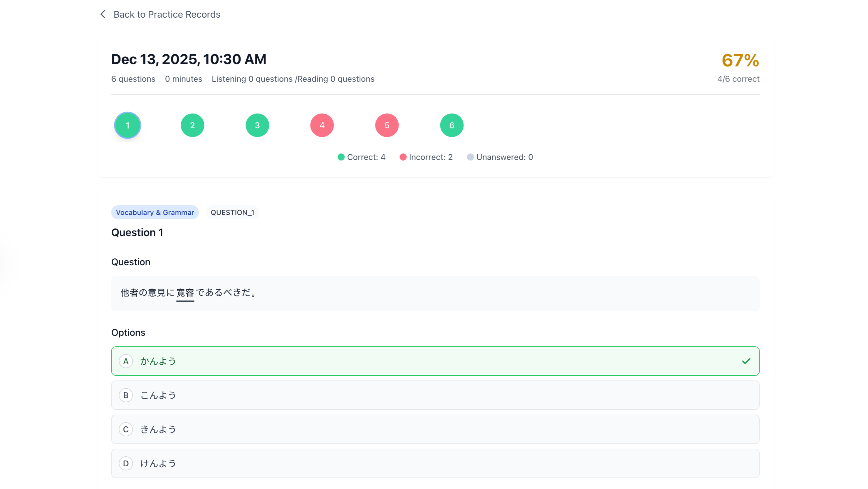The width and height of the screenshot is (868, 489).
Task: Select the QUESTION_1 label
Action: coord(233,212)
